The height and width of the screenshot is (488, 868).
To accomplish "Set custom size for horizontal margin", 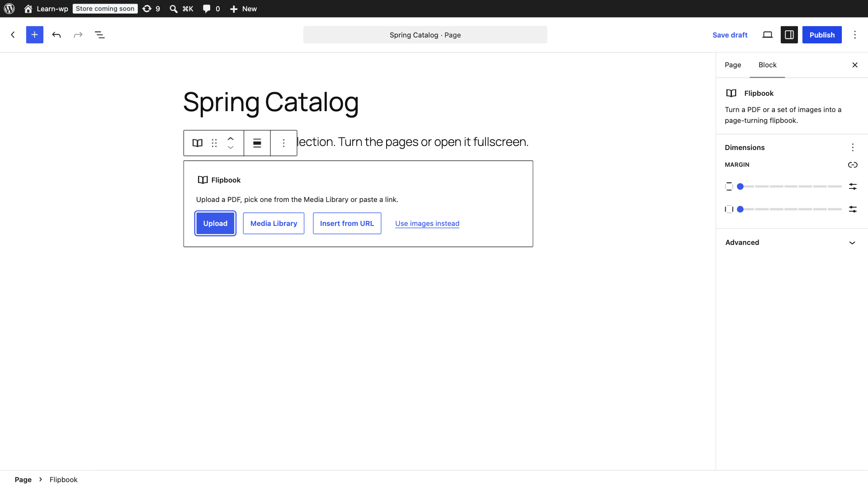I will (x=853, y=209).
